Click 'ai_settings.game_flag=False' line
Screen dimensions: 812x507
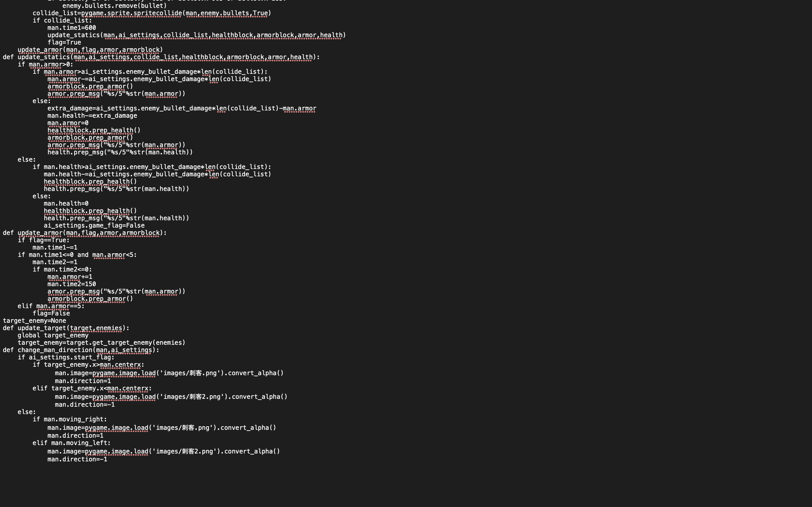[x=94, y=225]
